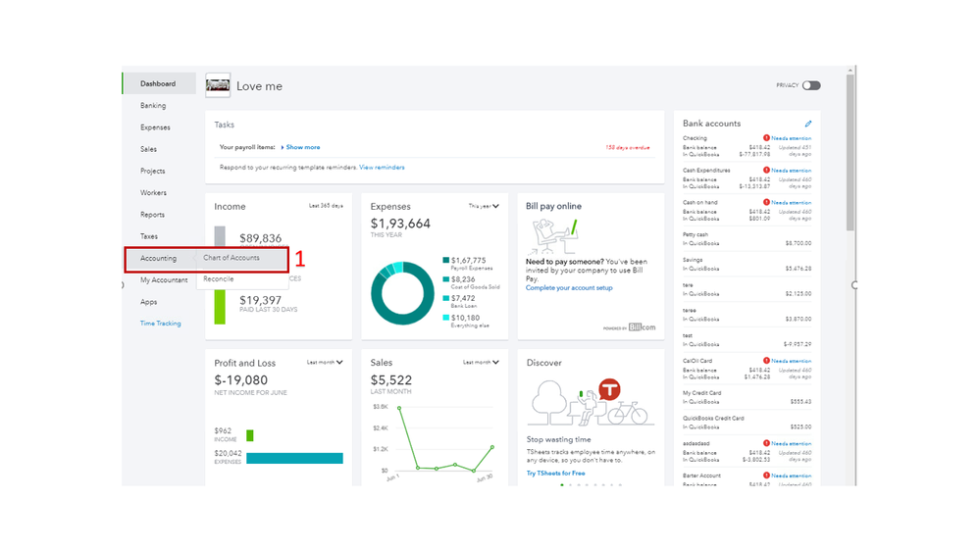Click Show more for payroll items
Image resolution: width=980 pixels, height=551 pixels.
[303, 147]
